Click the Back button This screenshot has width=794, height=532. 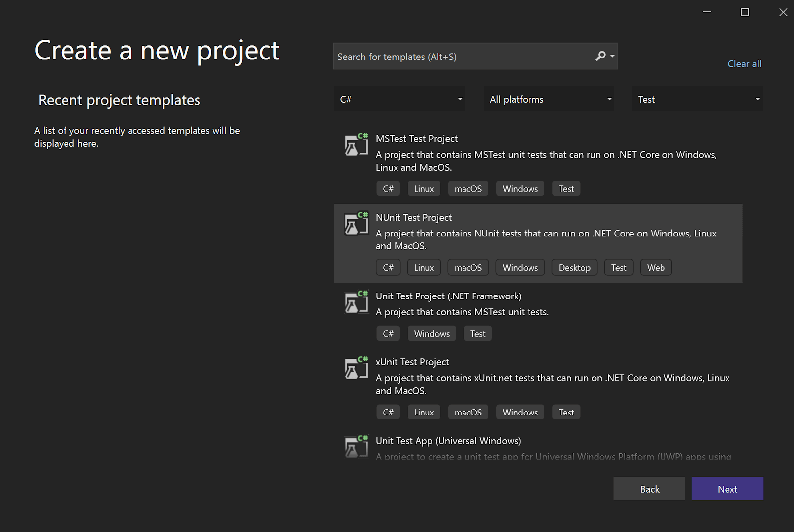pyautogui.click(x=649, y=489)
